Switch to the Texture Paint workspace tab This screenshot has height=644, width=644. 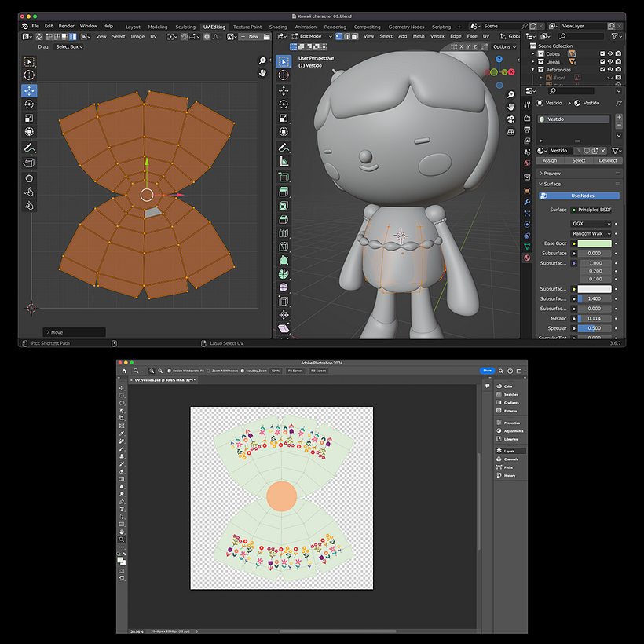coord(247,26)
